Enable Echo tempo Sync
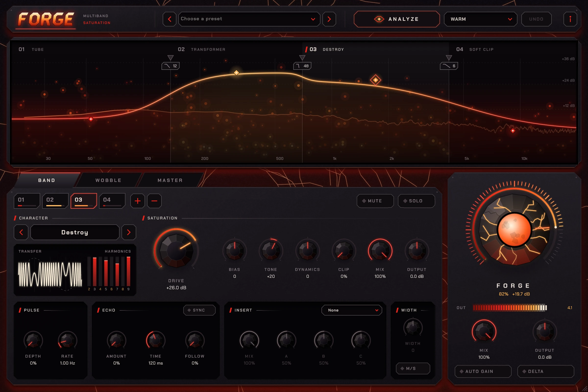Screen dimensions: 588x392 199,310
